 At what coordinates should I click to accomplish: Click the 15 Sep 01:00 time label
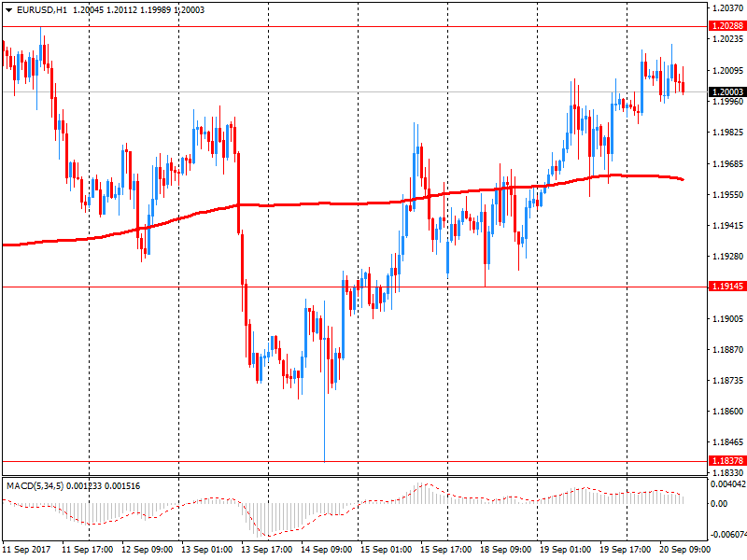(x=386, y=549)
